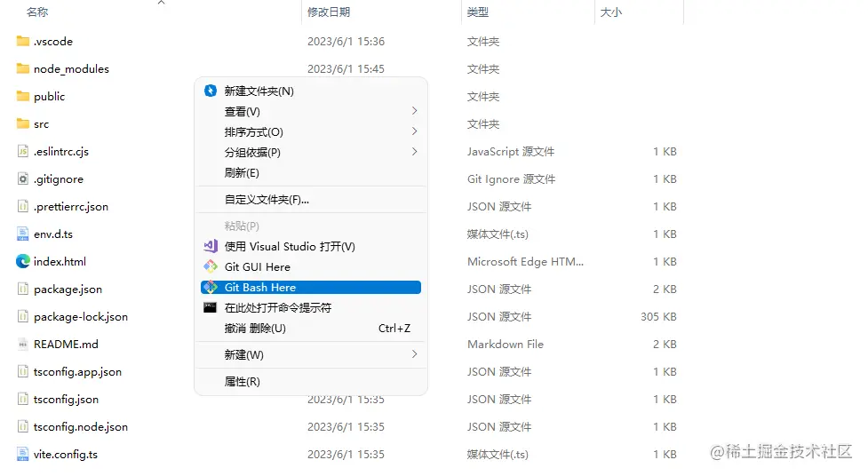Image resolution: width=868 pixels, height=476 pixels.
Task: Select the Edge icon of index.html
Action: pos(23,261)
